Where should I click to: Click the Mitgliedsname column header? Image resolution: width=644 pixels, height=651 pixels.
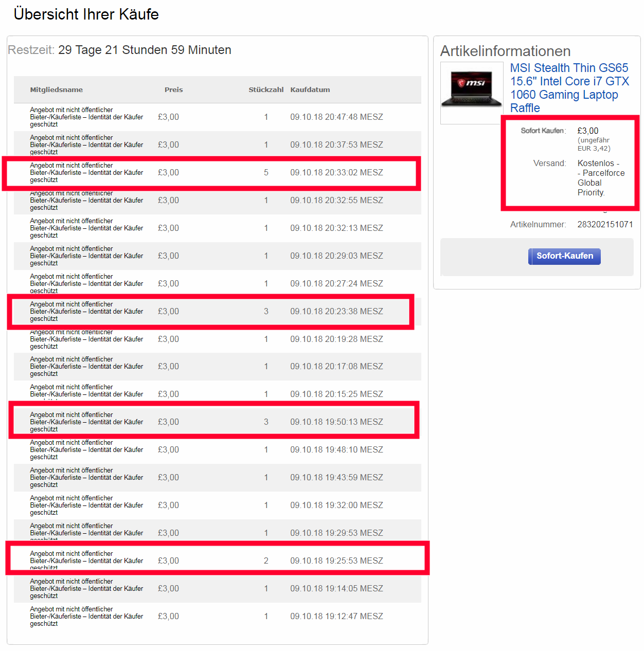pos(56,89)
